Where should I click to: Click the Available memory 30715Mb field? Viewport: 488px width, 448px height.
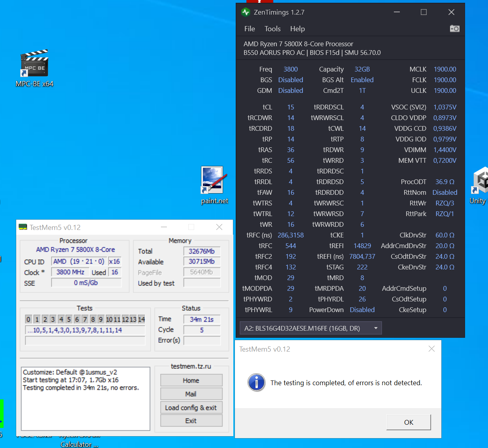coord(202,262)
